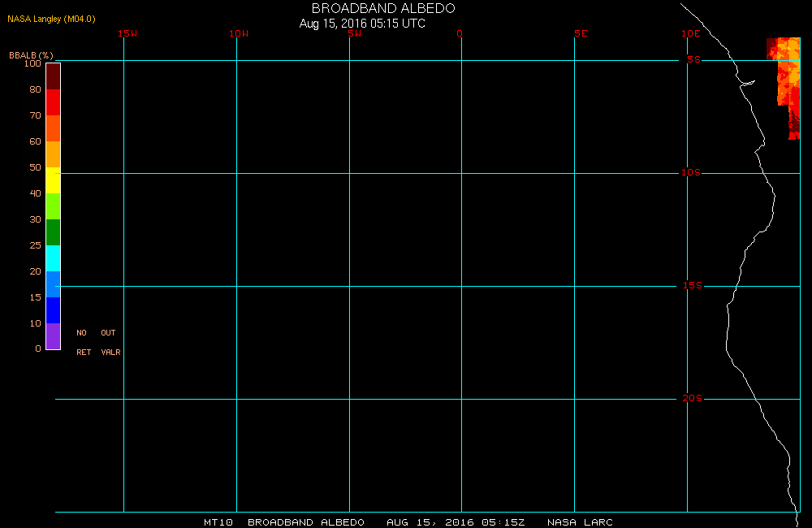Image resolution: width=812 pixels, height=528 pixels.
Task: Click the orange 50-60% color swatch
Action: coord(54,154)
